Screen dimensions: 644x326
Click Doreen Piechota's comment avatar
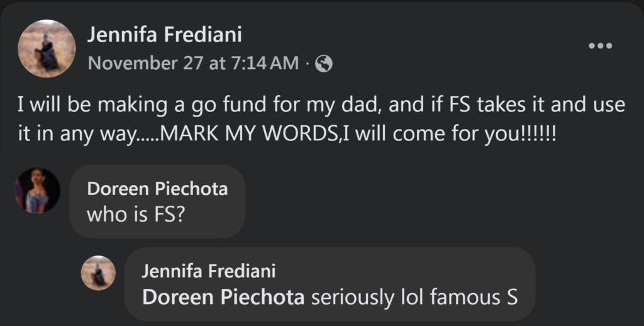[x=38, y=191]
